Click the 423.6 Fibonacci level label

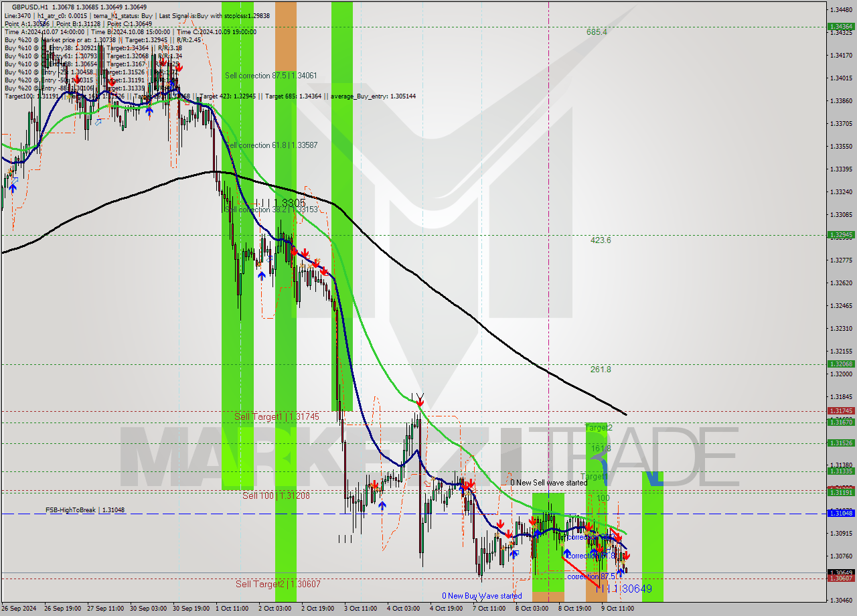tap(601, 240)
